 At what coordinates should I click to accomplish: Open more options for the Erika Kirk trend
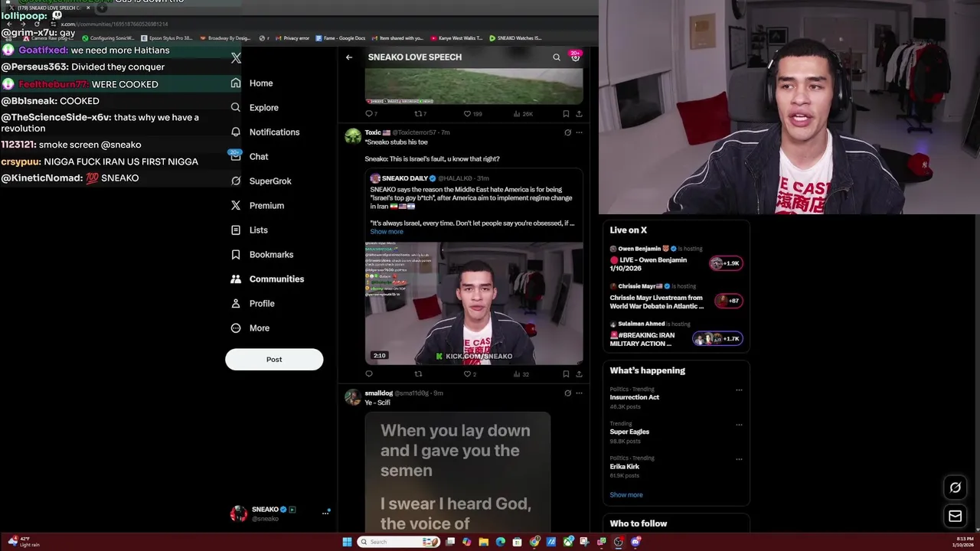739,459
